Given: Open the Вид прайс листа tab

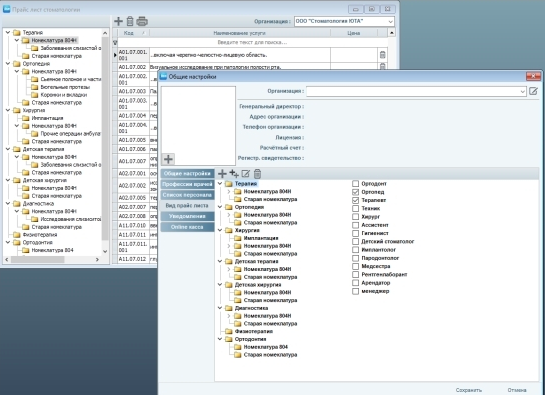Looking at the screenshot, I should pyautogui.click(x=187, y=205).
